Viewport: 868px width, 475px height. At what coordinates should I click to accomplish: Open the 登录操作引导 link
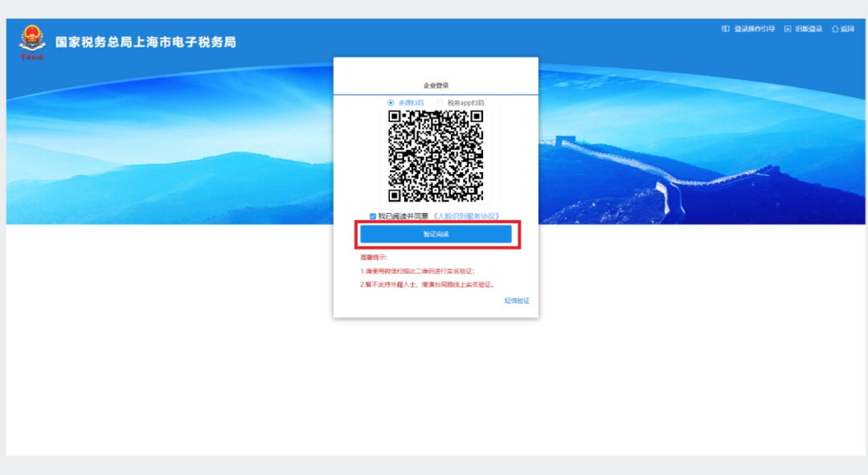coord(754,29)
